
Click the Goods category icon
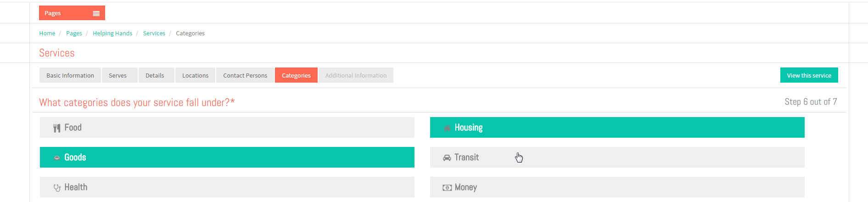pos(57,157)
